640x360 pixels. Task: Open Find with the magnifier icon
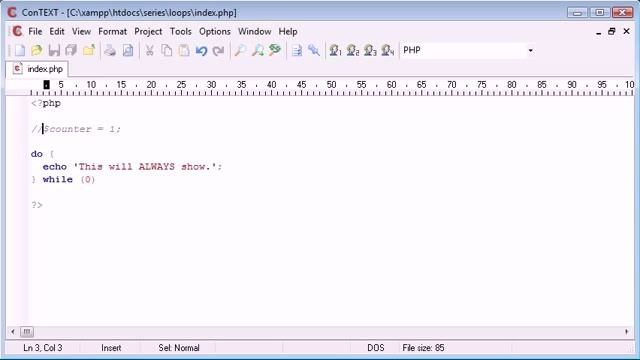pos(240,51)
